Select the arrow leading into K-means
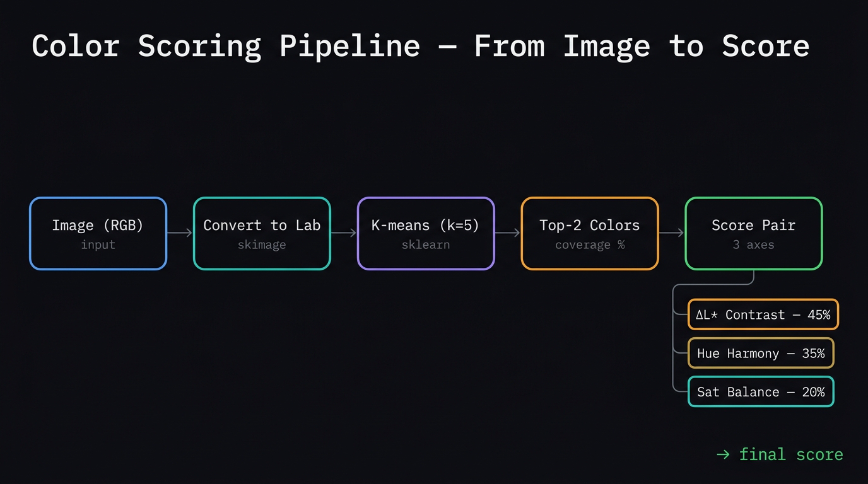This screenshot has width=868, height=484. (344, 233)
